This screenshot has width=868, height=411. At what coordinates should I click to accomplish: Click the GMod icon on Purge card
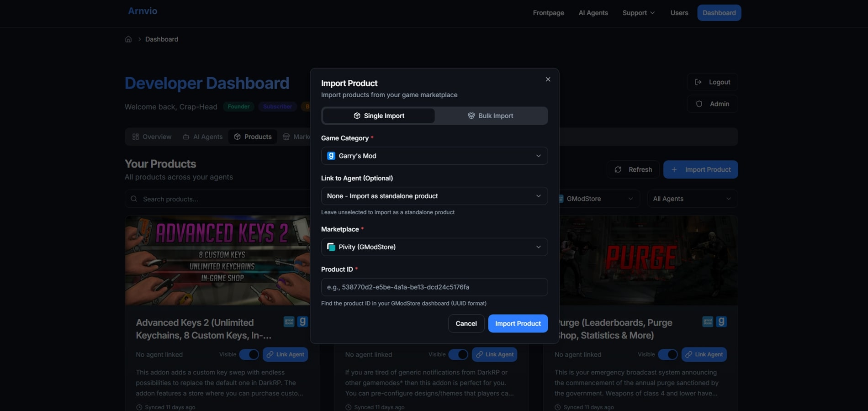tap(721, 321)
